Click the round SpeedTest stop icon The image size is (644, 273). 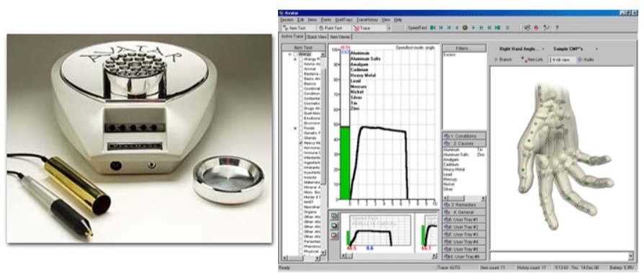coord(465,28)
